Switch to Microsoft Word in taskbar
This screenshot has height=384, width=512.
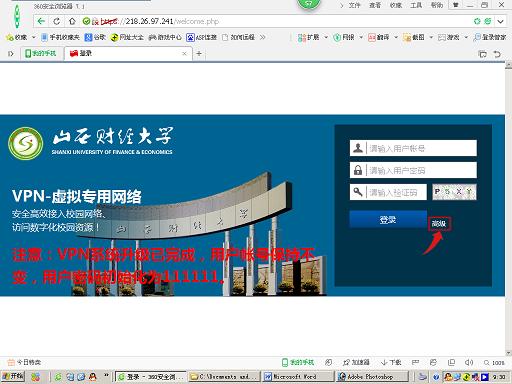tap(298, 377)
